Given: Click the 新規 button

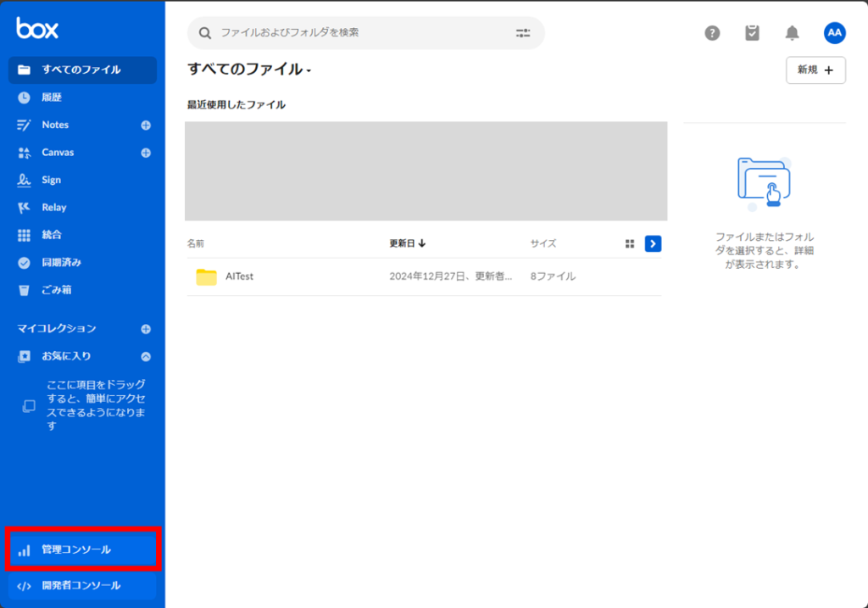Looking at the screenshot, I should pos(815,70).
